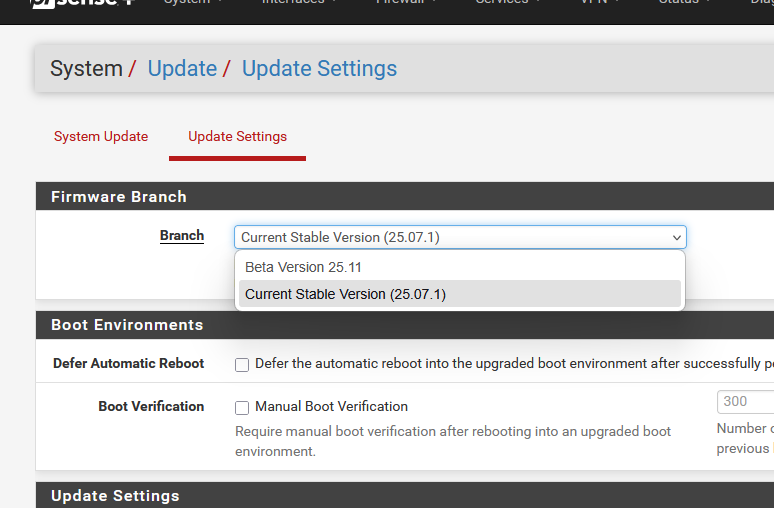Click the Update Settings breadcrumb link

[x=319, y=69]
